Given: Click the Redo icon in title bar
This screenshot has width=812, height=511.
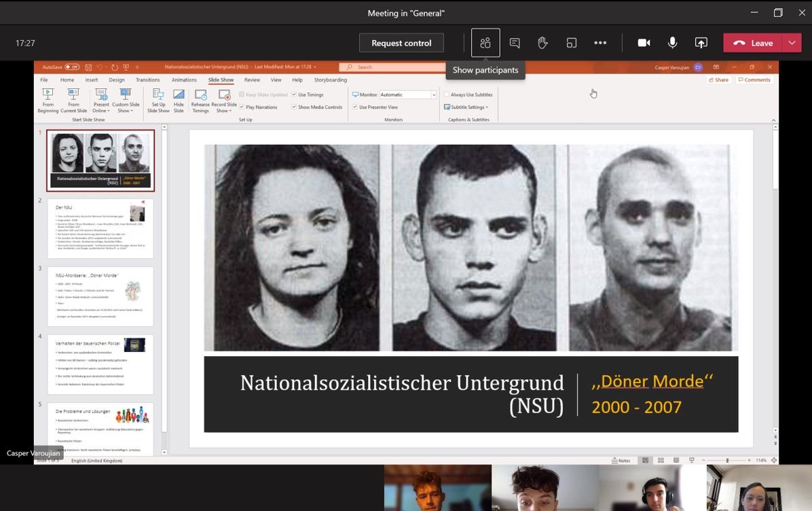Looking at the screenshot, I should (115, 67).
